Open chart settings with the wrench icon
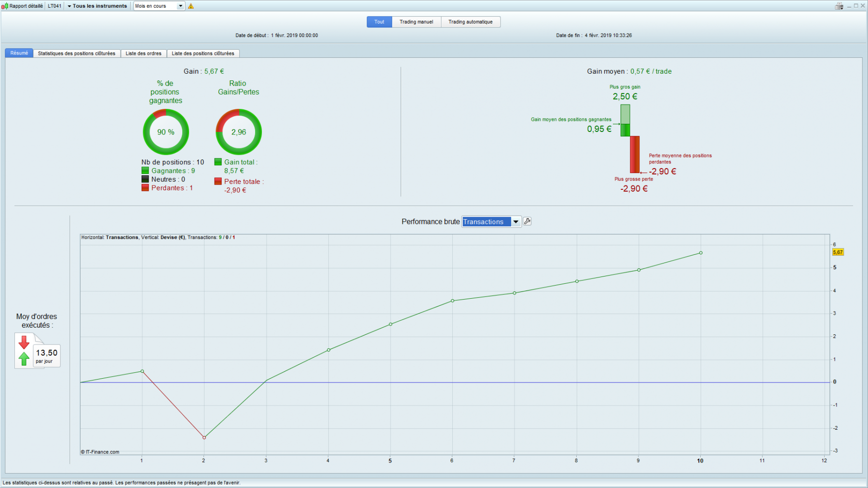The height and width of the screenshot is (488, 868). (x=527, y=222)
